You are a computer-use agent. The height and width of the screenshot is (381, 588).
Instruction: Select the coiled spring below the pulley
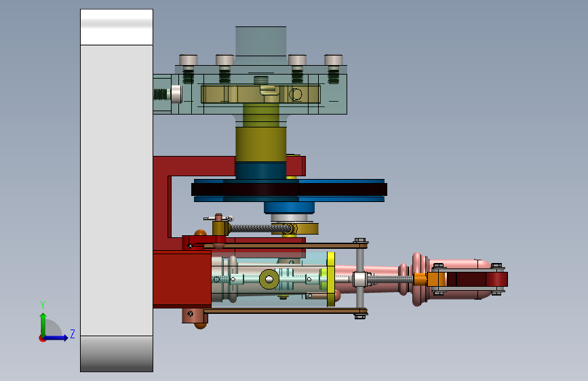(260, 228)
